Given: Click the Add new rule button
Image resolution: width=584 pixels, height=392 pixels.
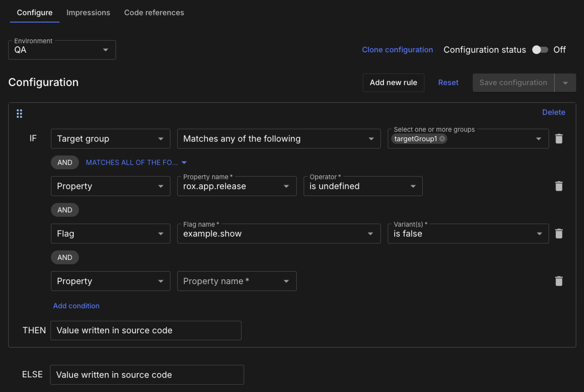Looking at the screenshot, I should 393,83.
